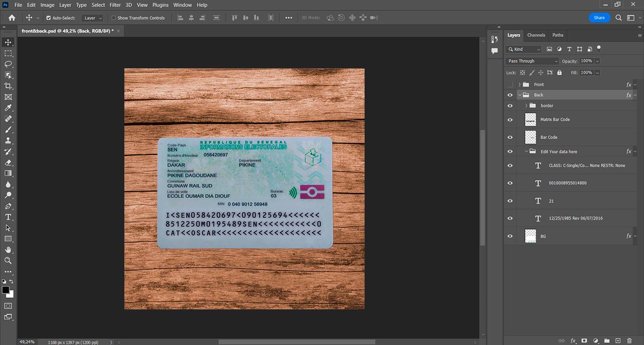Open the Opacity value dropdown arrow
644x345 pixels.
point(597,61)
